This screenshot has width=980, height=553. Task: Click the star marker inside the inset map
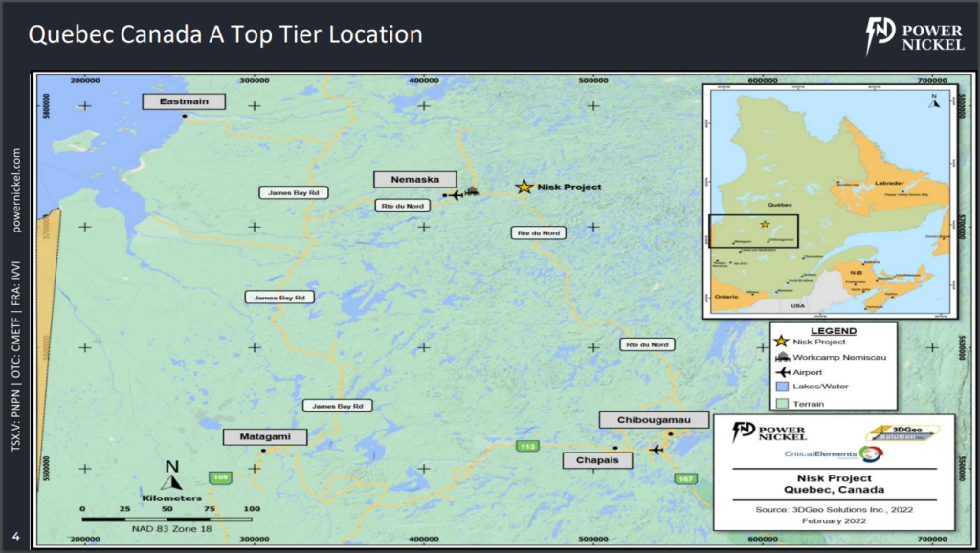pyautogui.click(x=765, y=224)
